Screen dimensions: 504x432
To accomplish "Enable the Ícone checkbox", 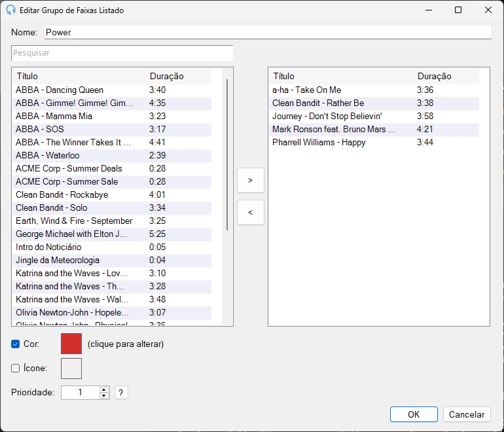I will point(16,368).
